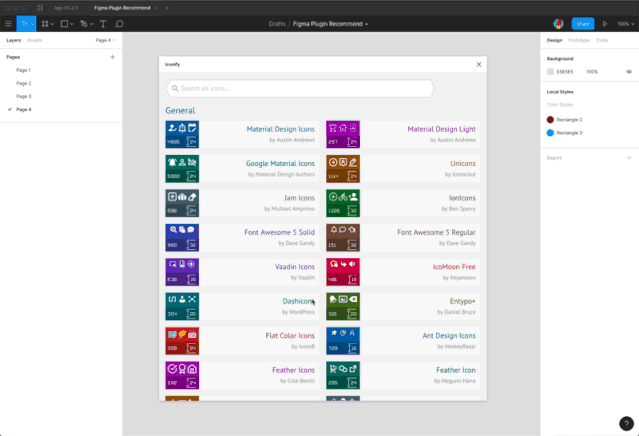This screenshot has height=436, width=639.
Task: Open the Entypo+ icon set
Action: (403, 306)
